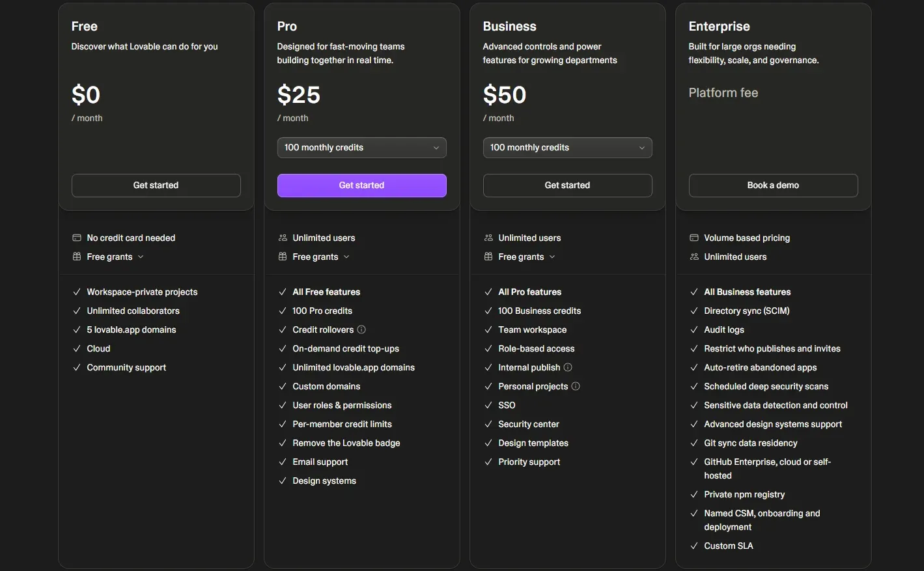Screen dimensions: 924x571
Task: Click 100 Business credits text
Action: click(540, 311)
